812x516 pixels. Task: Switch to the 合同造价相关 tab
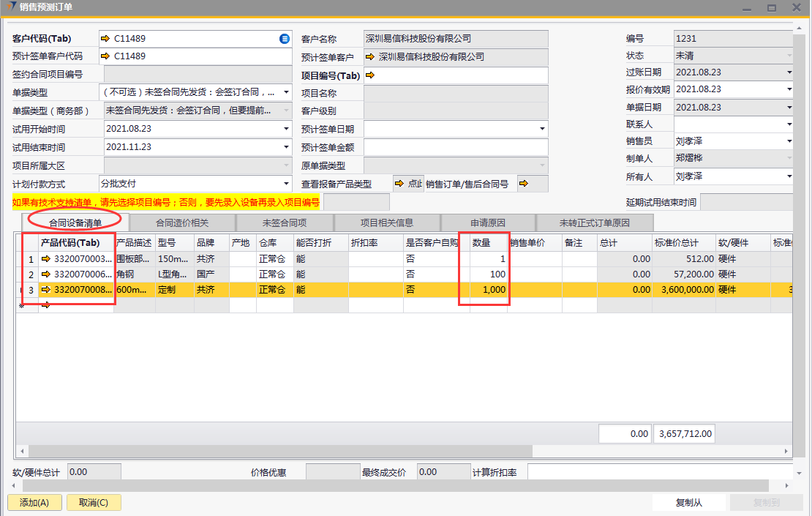183,223
